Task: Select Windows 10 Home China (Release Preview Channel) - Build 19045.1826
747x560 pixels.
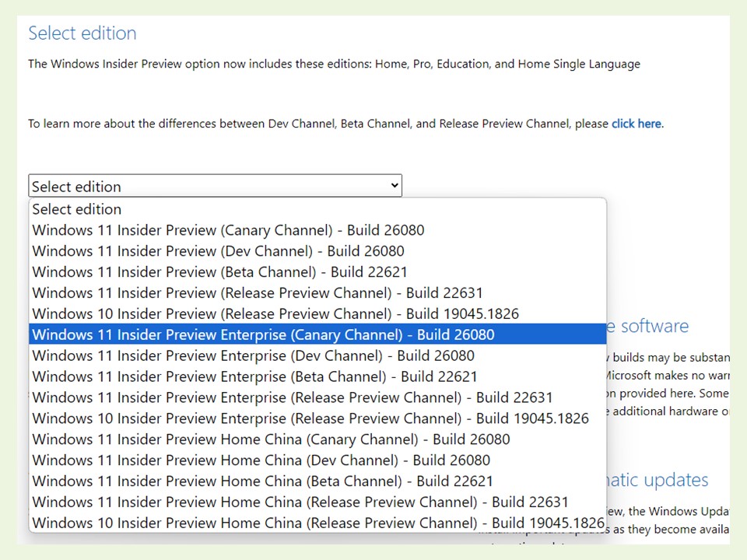Action: click(317, 523)
